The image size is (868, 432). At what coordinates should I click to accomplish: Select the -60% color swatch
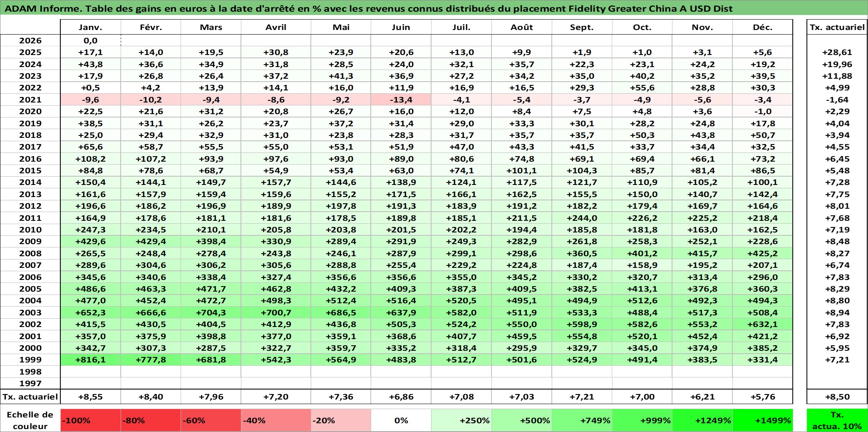click(211, 420)
